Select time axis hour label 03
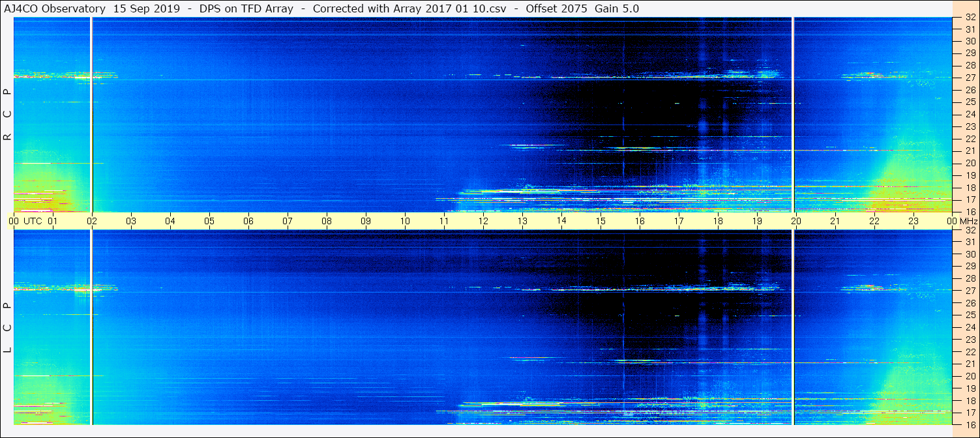The width and height of the screenshot is (980, 438). [x=131, y=221]
